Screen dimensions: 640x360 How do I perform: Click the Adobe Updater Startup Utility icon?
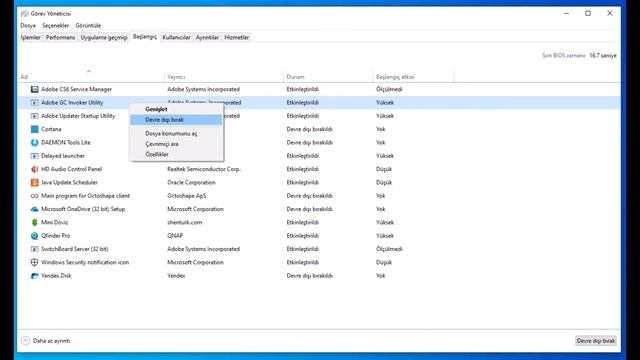34,116
